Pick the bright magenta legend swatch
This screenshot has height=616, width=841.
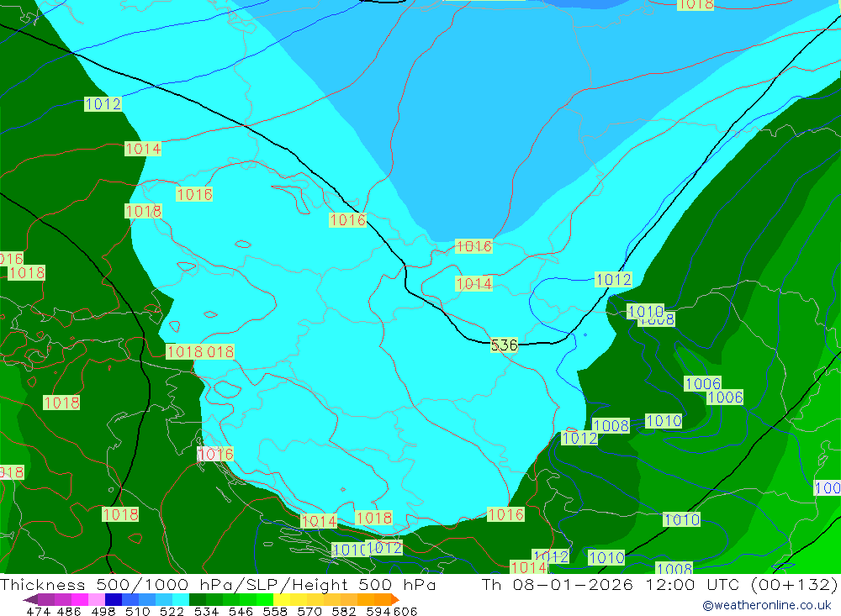[78, 600]
